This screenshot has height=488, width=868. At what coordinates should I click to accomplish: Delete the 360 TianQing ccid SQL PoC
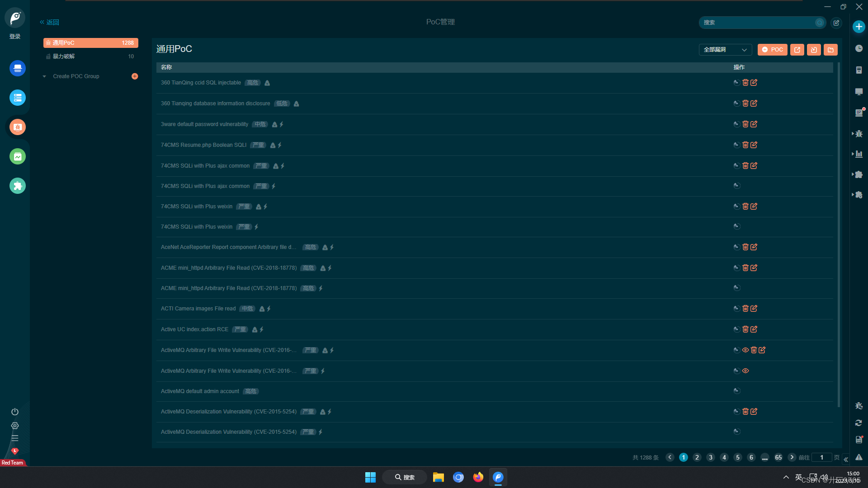[745, 83]
